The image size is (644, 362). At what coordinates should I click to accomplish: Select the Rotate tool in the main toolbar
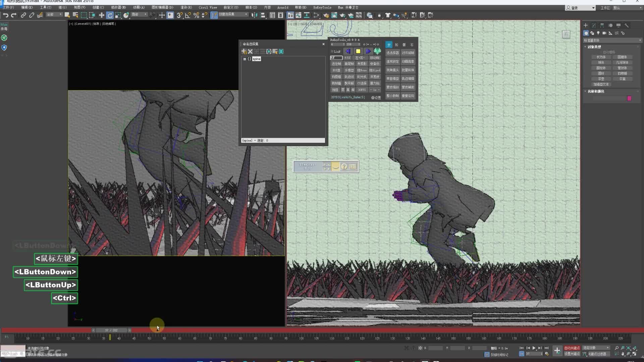pyautogui.click(x=110, y=15)
